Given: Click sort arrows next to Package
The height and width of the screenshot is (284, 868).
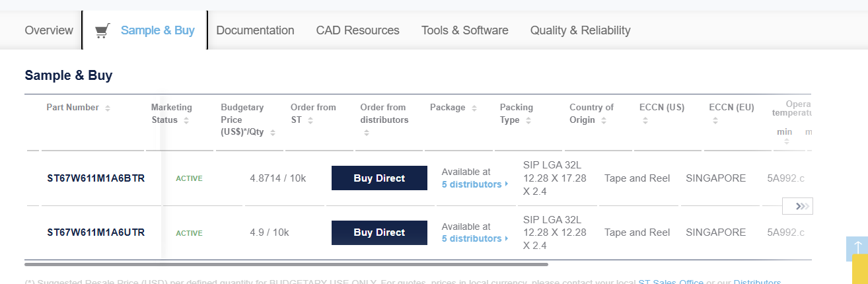Looking at the screenshot, I should [474, 108].
